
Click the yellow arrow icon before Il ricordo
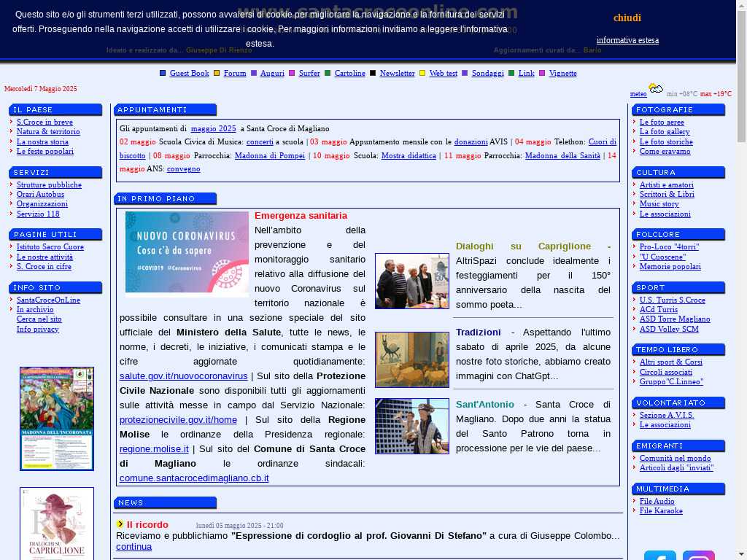pos(120,524)
